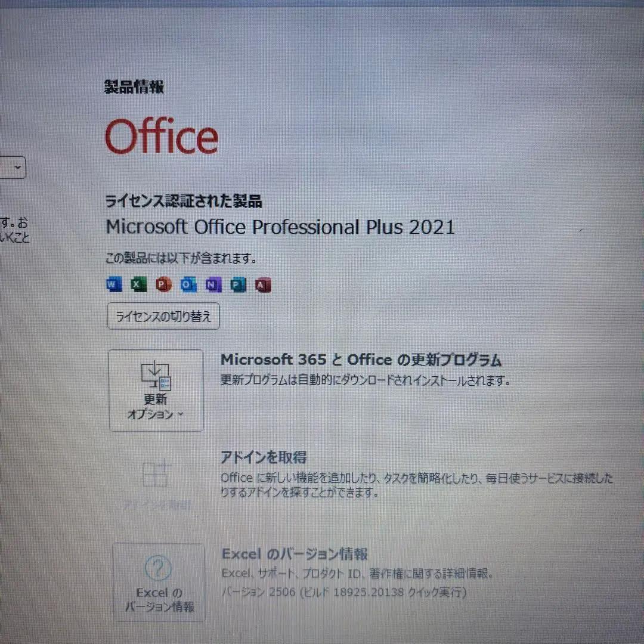Click the Excel app icon
This screenshot has width=644, height=644.
138,284
